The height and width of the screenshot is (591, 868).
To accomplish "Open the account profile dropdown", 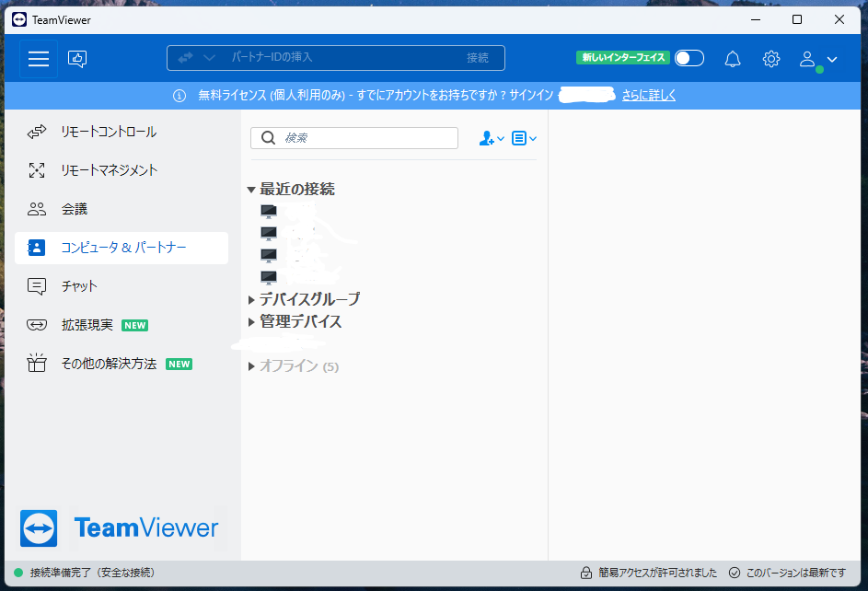I will coord(817,60).
